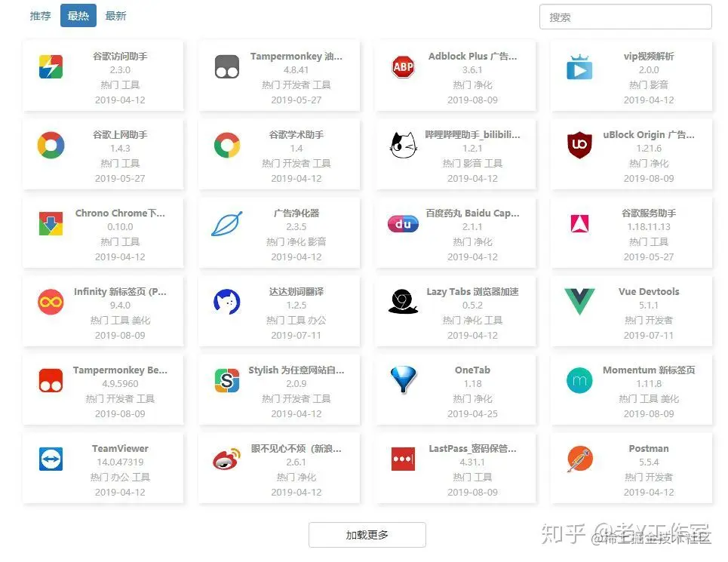Click version 14.0.47319 text
728x562 pixels.
click(120, 462)
